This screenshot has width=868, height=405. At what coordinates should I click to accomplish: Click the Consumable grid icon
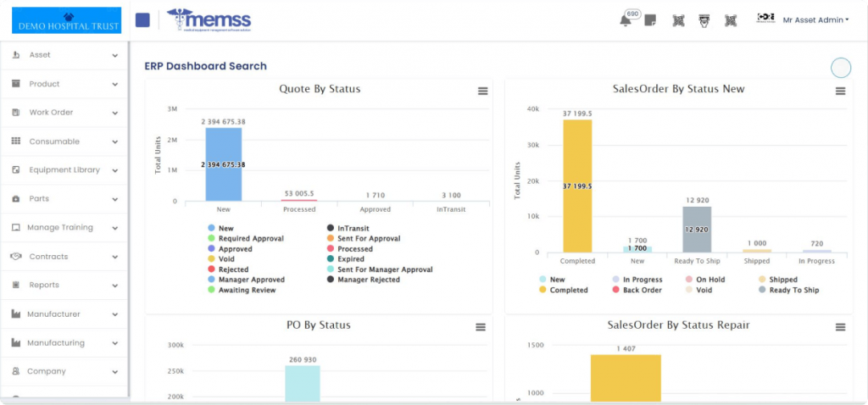pos(16,141)
